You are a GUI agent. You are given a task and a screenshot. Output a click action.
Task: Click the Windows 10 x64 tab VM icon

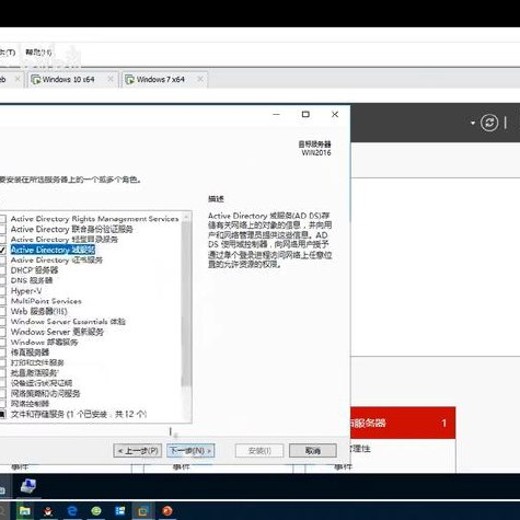tap(36, 79)
